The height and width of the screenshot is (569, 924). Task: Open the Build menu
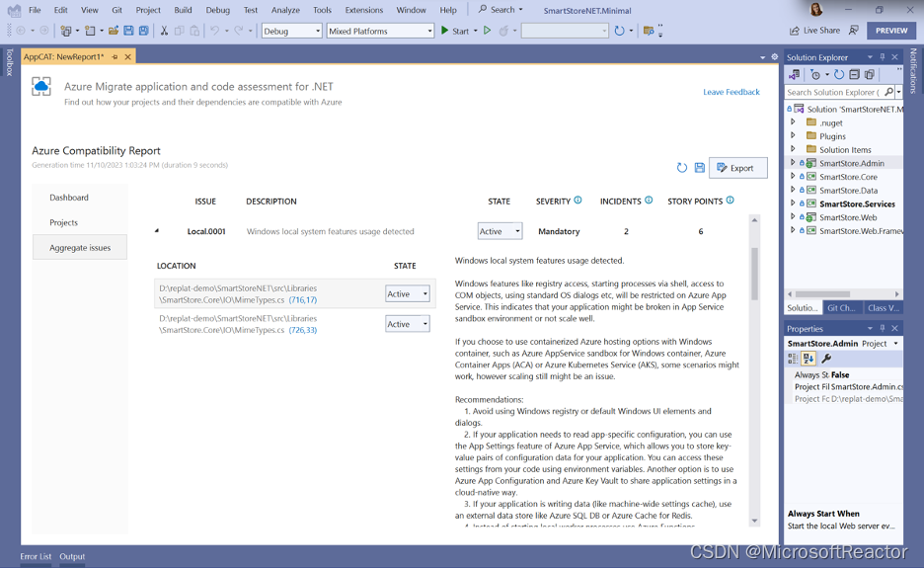pyautogui.click(x=183, y=10)
